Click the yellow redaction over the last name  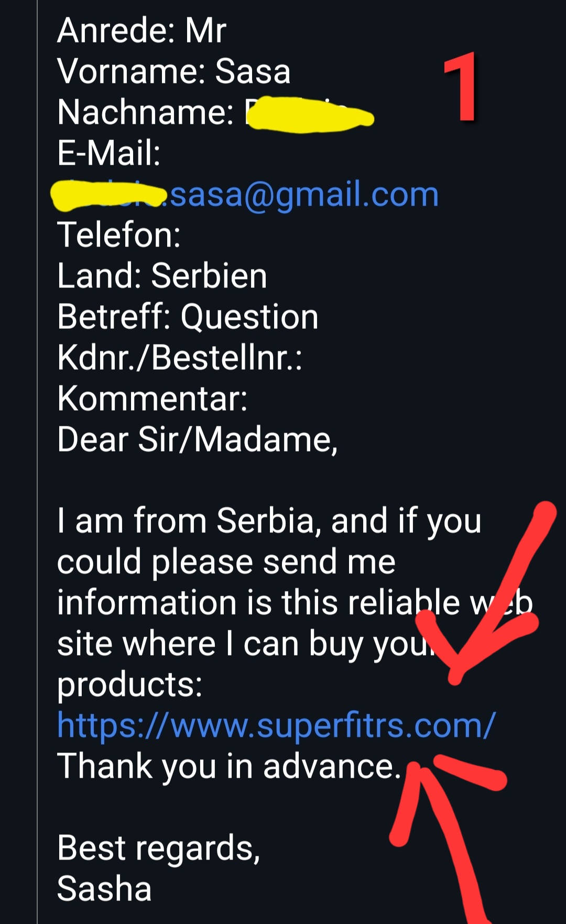pos(310,114)
